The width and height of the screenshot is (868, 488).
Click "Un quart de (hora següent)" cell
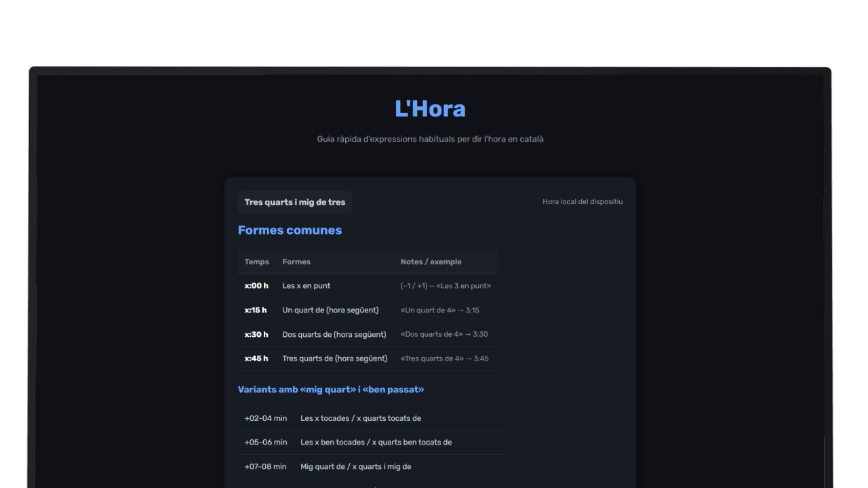click(x=330, y=310)
